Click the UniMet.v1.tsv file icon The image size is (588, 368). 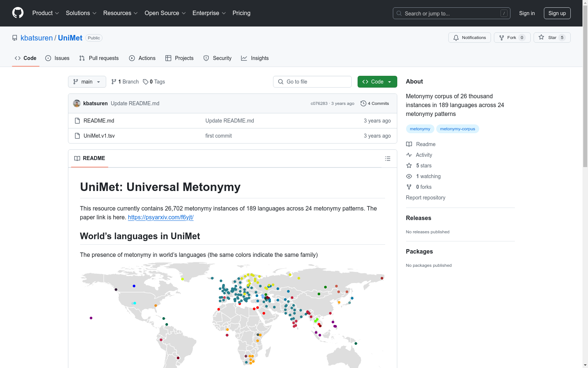coord(77,136)
